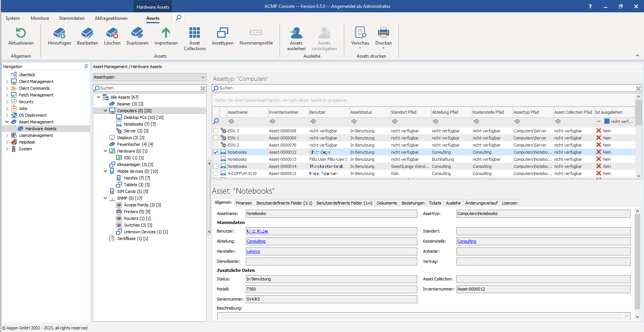
Task: Check the checkbox for row ESXi-3
Action: click(216, 131)
